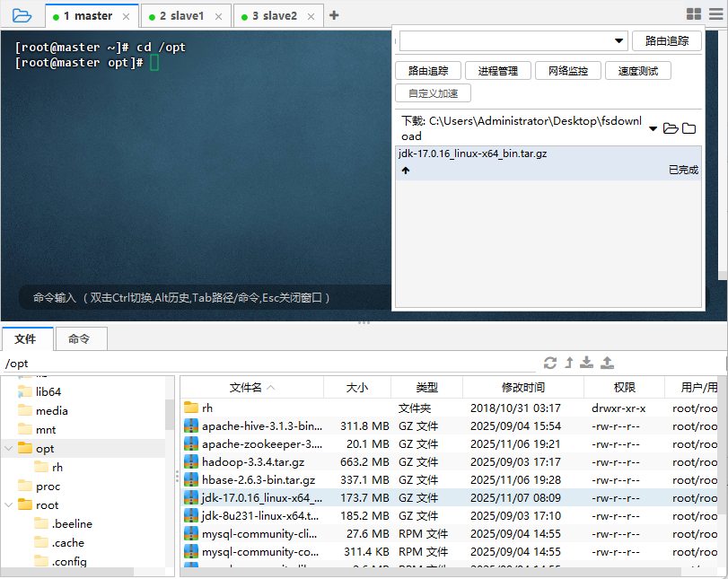The image size is (728, 579).
Task: Click the mysql-community-cli RPM icon
Action: point(191,533)
